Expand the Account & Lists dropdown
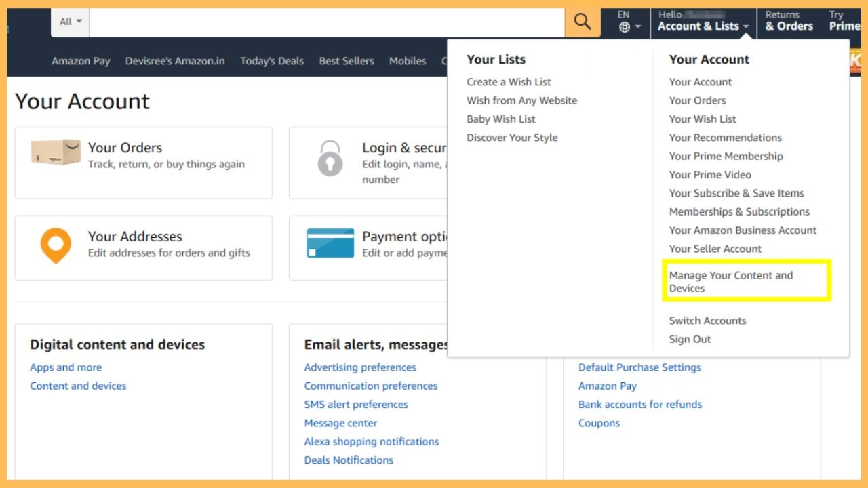This screenshot has height=488, width=868. tap(703, 26)
